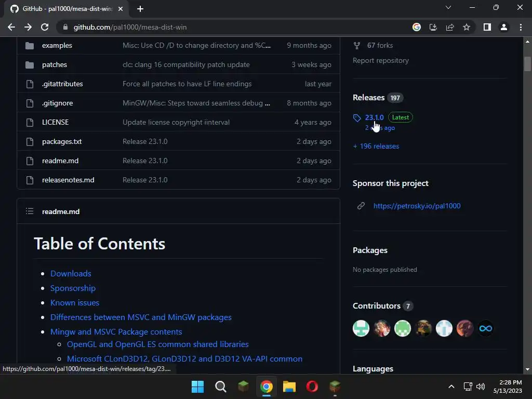The width and height of the screenshot is (532, 399).
Task: Click Report repository
Action: [x=381, y=60]
